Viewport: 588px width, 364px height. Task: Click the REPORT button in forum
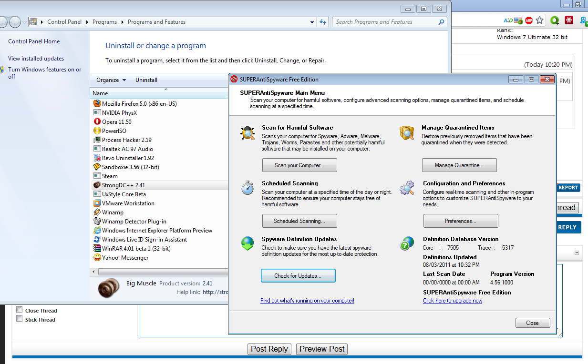click(x=568, y=188)
